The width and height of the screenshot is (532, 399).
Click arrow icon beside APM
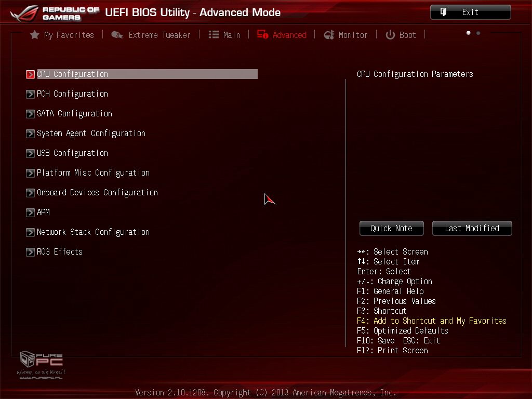click(x=30, y=212)
